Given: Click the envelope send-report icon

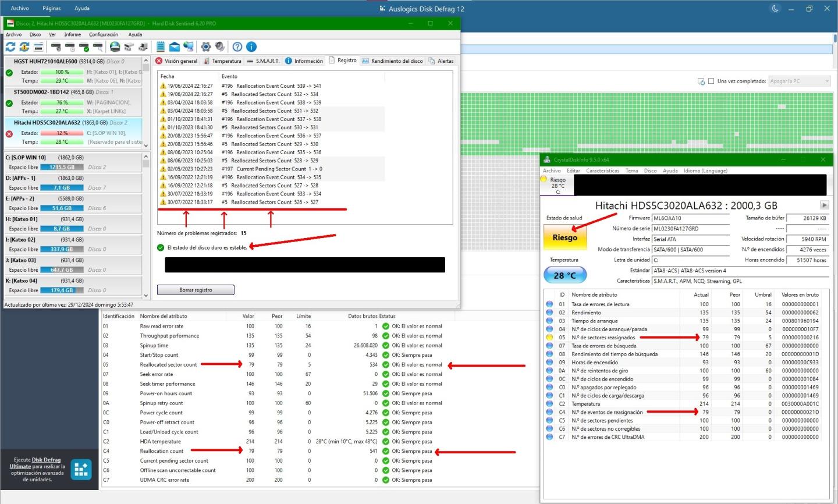Looking at the screenshot, I should [x=175, y=47].
